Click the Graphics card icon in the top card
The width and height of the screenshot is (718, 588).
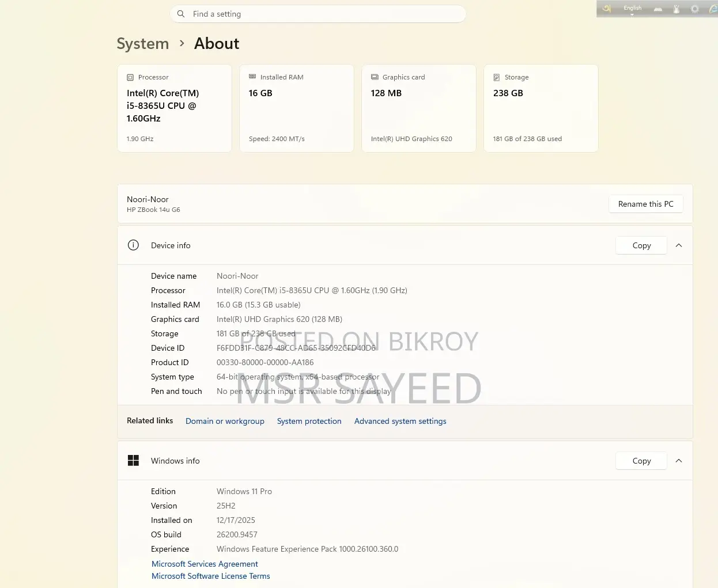pos(375,77)
